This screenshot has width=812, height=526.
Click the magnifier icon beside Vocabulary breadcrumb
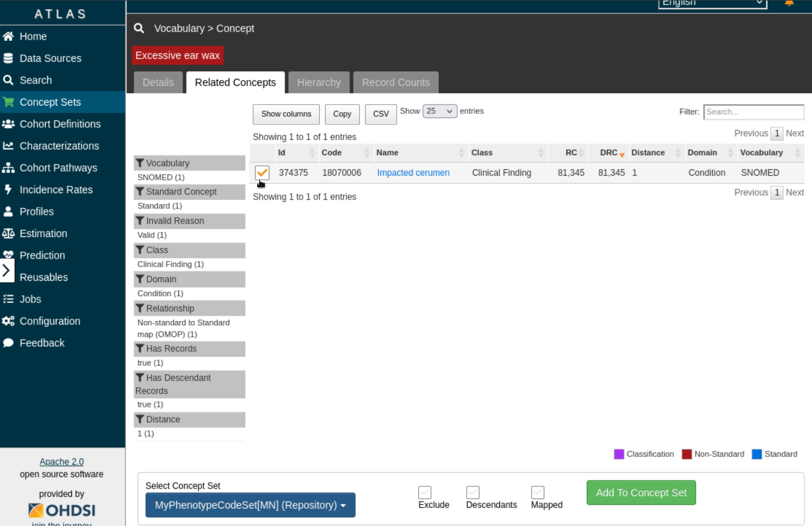click(x=139, y=28)
